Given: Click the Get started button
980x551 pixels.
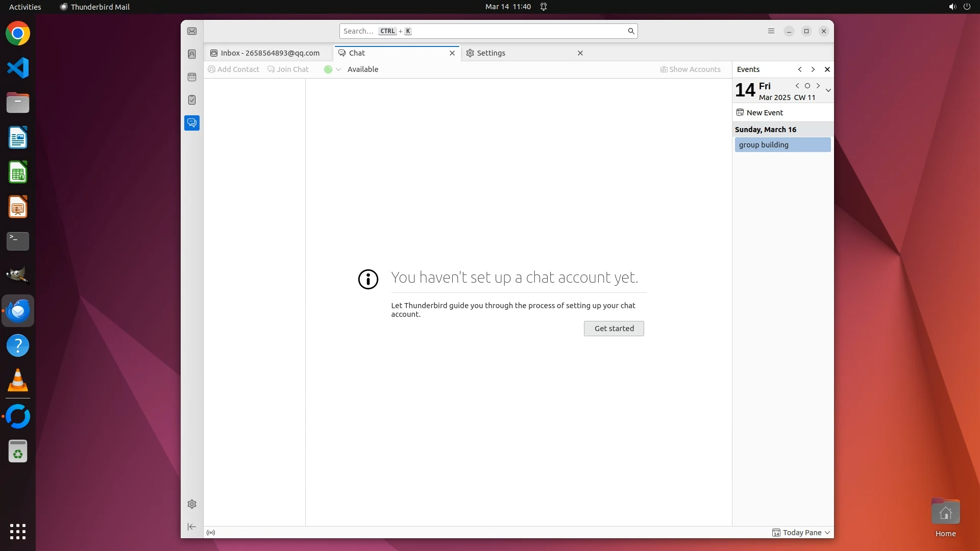Looking at the screenshot, I should [x=614, y=329].
